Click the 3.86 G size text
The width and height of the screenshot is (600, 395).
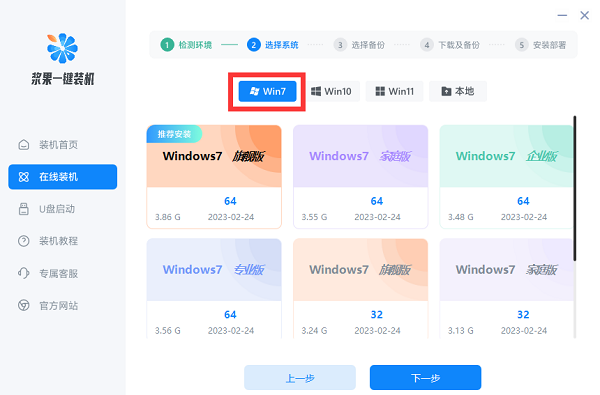168,217
